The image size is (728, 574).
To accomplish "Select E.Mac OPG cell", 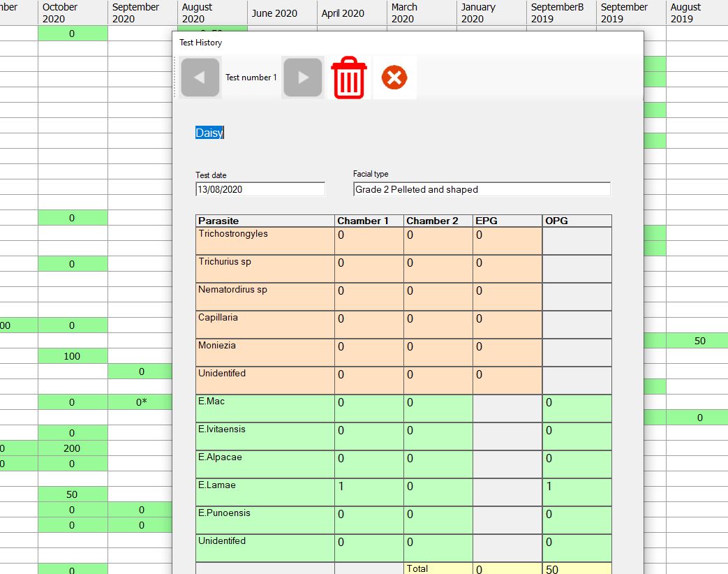I will (577, 409).
